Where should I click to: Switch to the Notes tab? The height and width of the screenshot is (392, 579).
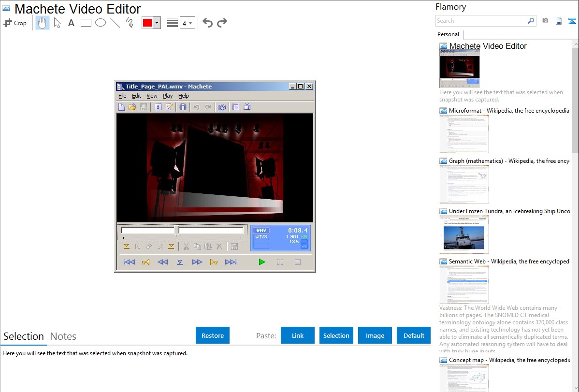coord(63,336)
